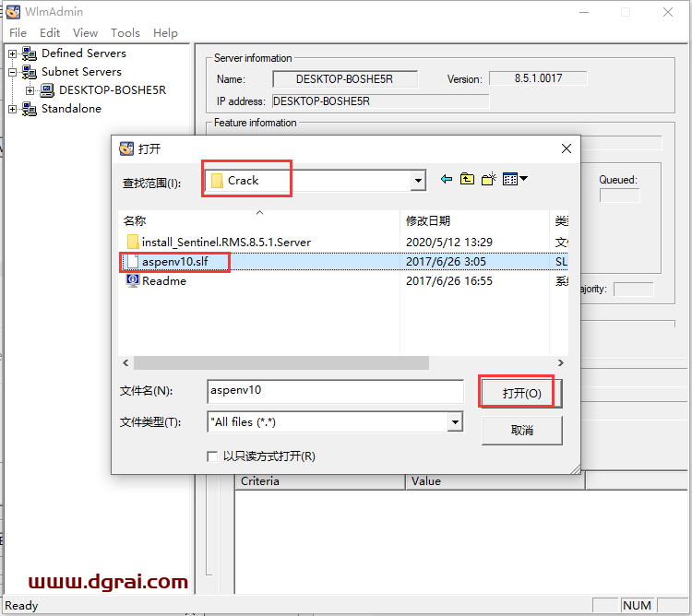Select the install_Sentinel.RMS.8.5.1.Server folder
This screenshot has height=616, width=692.
pyautogui.click(x=226, y=242)
